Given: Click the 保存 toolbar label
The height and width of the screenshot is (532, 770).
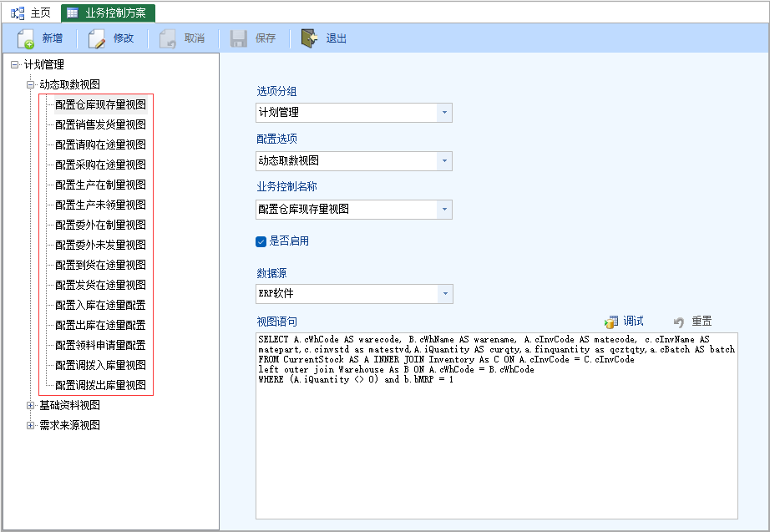Looking at the screenshot, I should tap(266, 38).
